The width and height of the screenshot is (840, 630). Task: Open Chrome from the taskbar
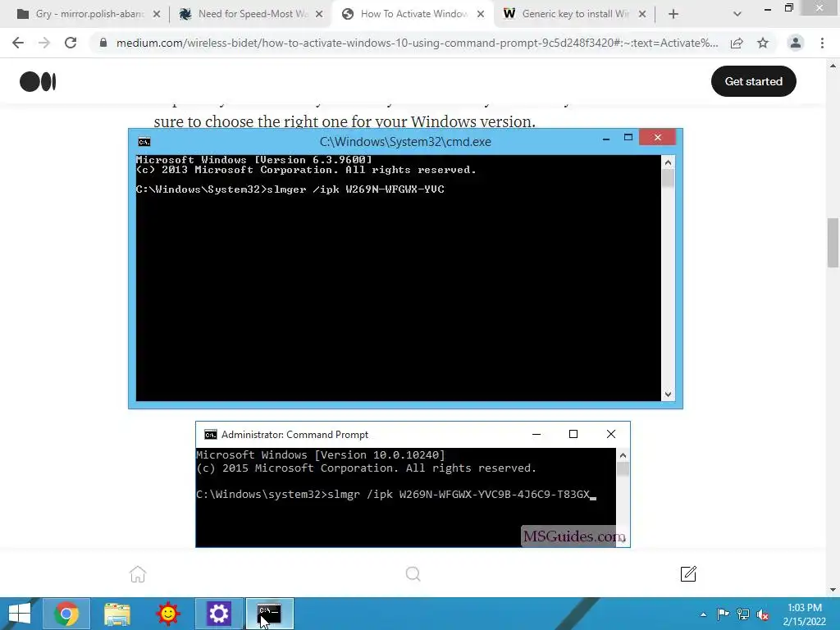pyautogui.click(x=66, y=614)
